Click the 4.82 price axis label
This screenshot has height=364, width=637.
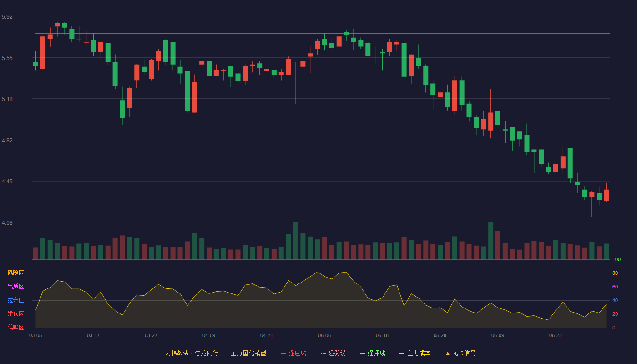coord(7,141)
